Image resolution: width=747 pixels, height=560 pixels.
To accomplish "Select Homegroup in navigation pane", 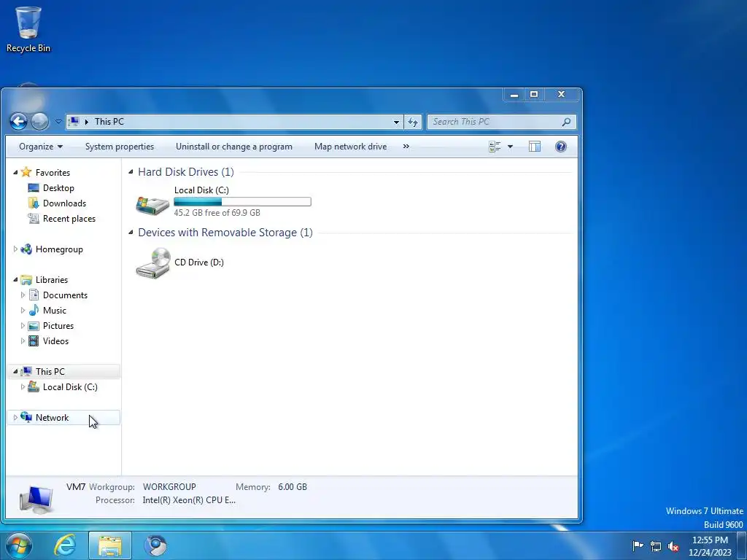I will 59,249.
